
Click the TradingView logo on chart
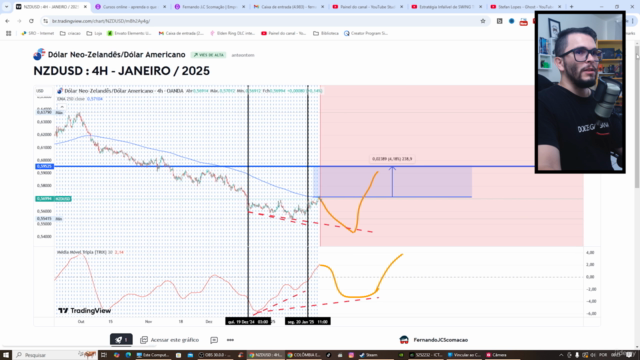(x=84, y=311)
